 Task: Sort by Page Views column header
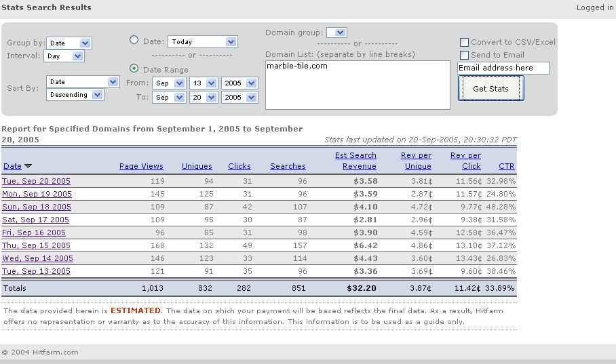point(141,166)
